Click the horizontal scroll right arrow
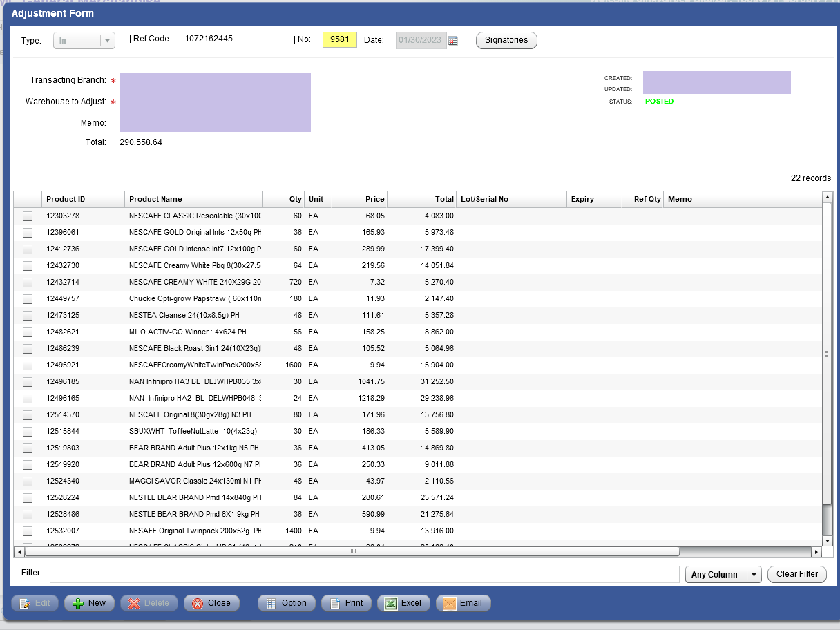 tap(816, 551)
